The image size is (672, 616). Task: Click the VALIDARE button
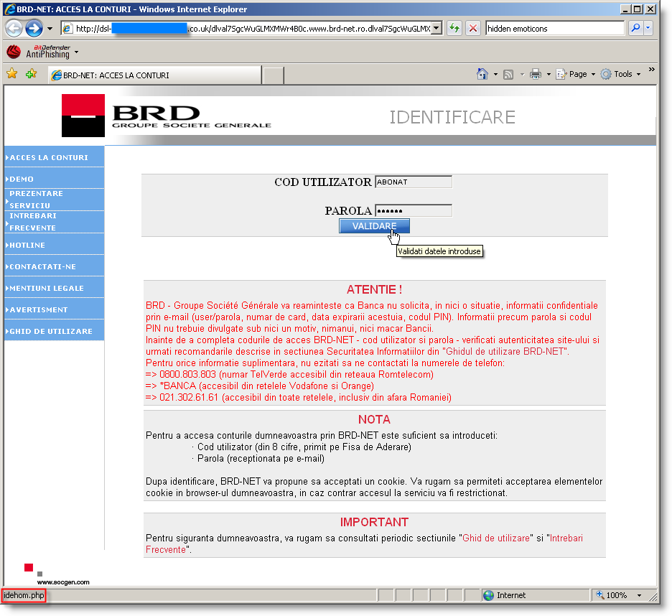point(374,226)
